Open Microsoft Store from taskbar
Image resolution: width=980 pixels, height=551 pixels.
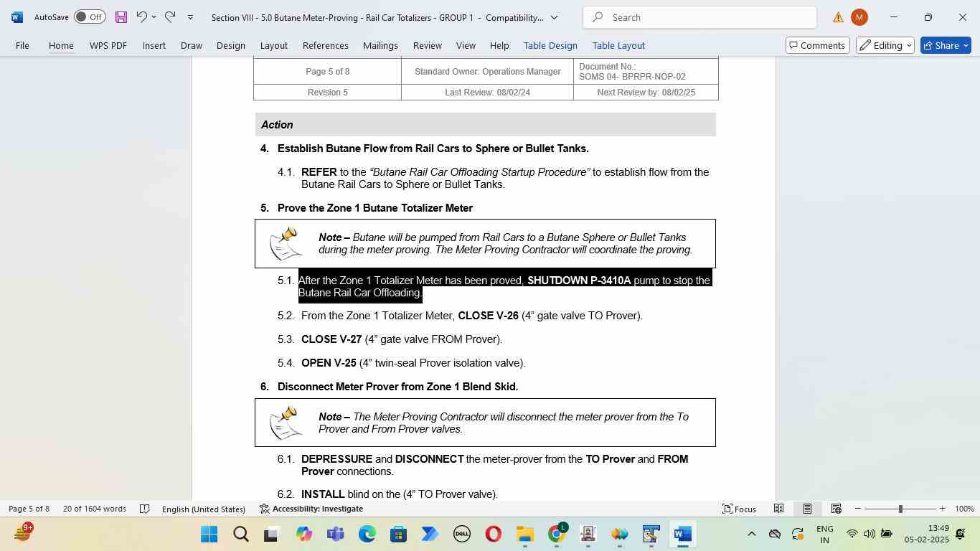(x=398, y=534)
